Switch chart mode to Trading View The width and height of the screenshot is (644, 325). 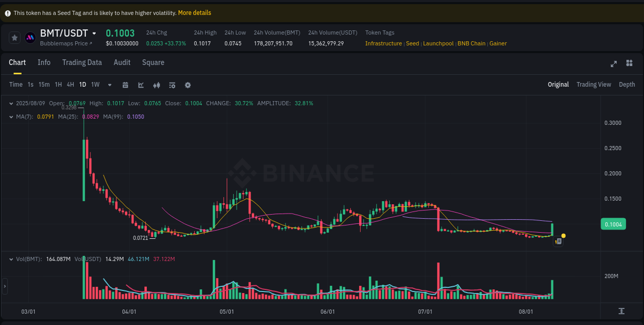click(594, 84)
